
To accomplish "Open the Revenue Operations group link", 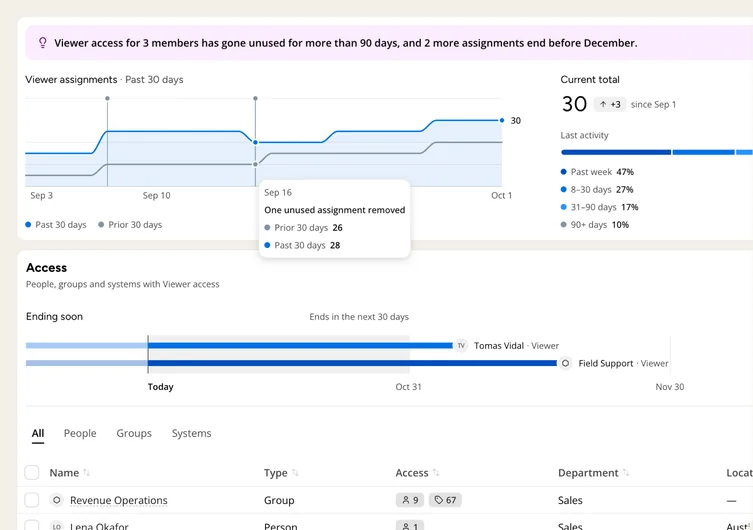I will click(x=119, y=500).
